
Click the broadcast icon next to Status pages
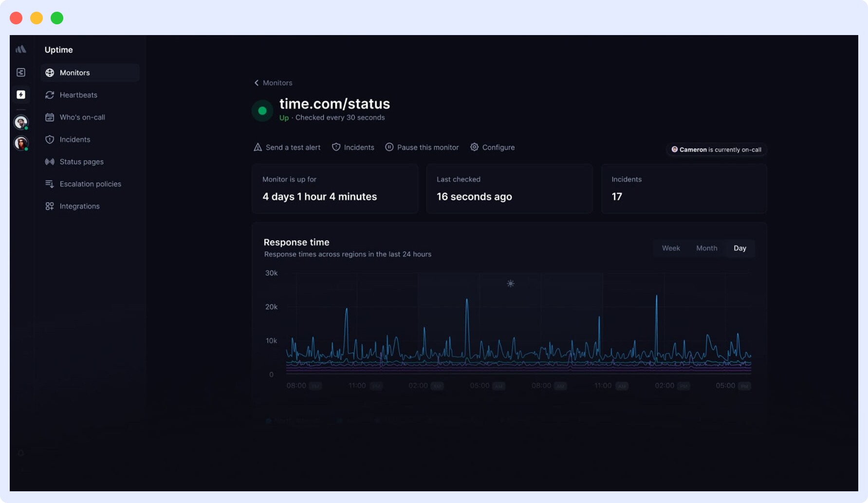click(50, 162)
